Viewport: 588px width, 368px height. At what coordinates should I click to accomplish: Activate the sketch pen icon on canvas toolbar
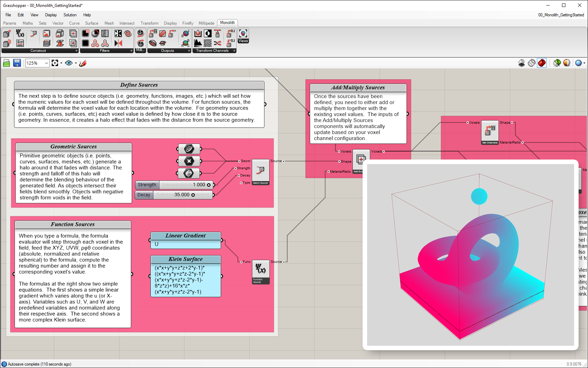click(83, 63)
